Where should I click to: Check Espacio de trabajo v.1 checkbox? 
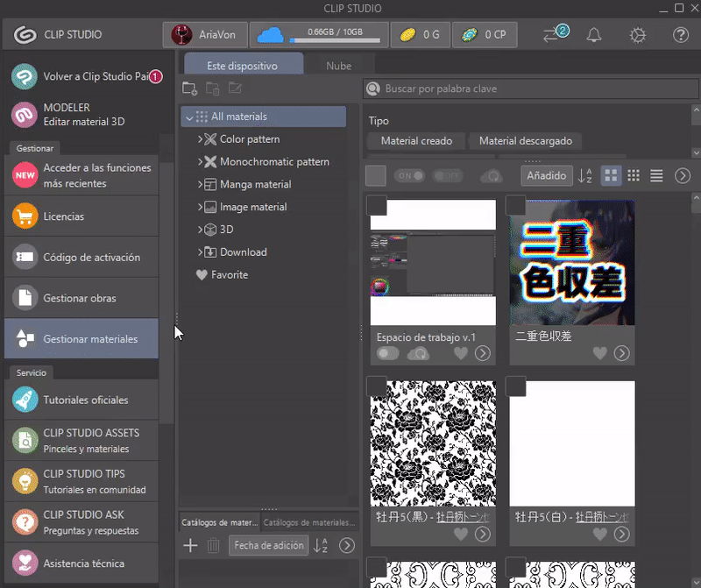coord(377,205)
